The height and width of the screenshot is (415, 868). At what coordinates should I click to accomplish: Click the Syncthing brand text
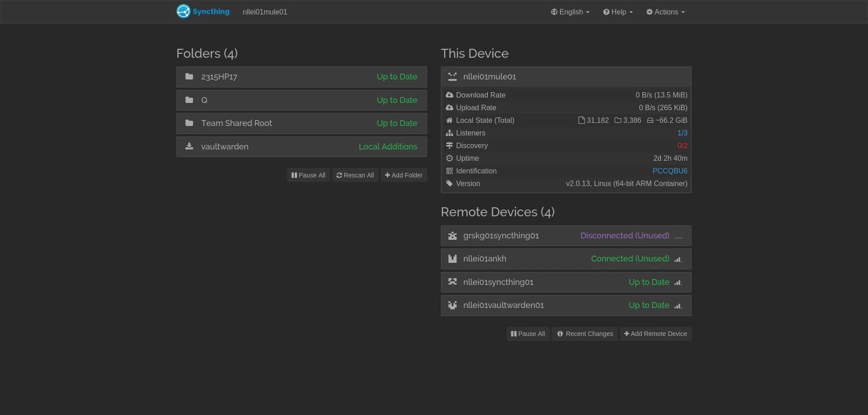(x=211, y=12)
